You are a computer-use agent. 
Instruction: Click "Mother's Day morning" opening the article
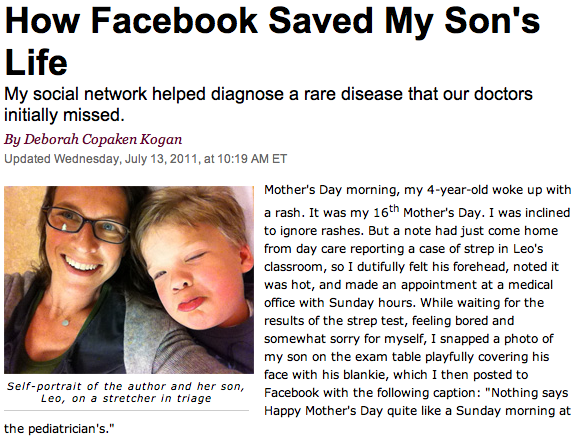(330, 190)
